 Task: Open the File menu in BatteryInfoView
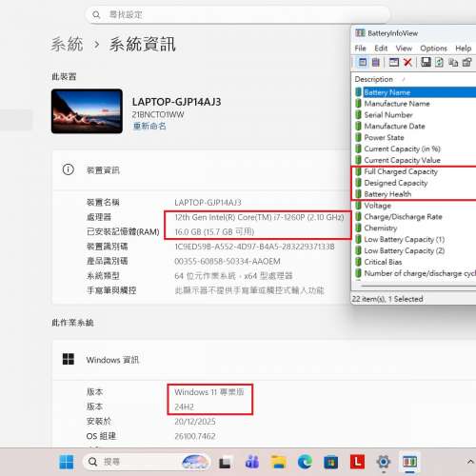[361, 49]
